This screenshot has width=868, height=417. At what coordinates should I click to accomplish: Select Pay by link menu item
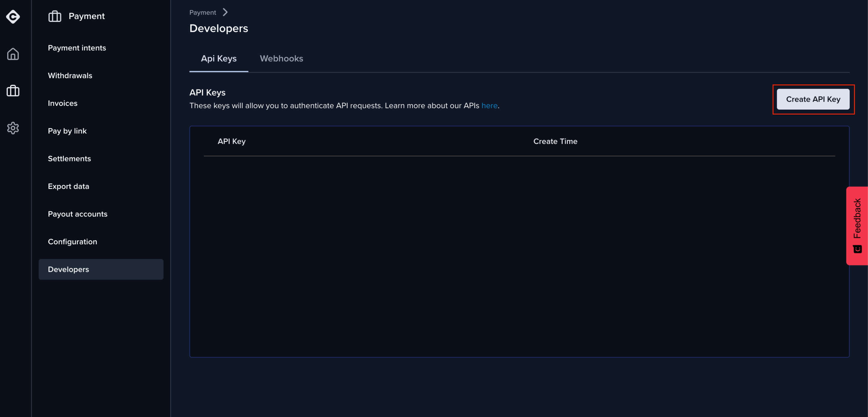67,131
